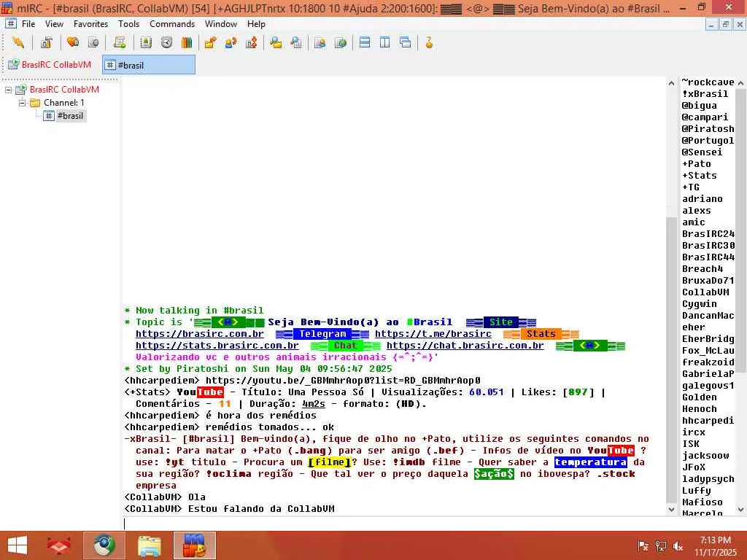This screenshot has height=560, width=747.
Task: Open the URLs List toolbar icon
Action: 341,42
